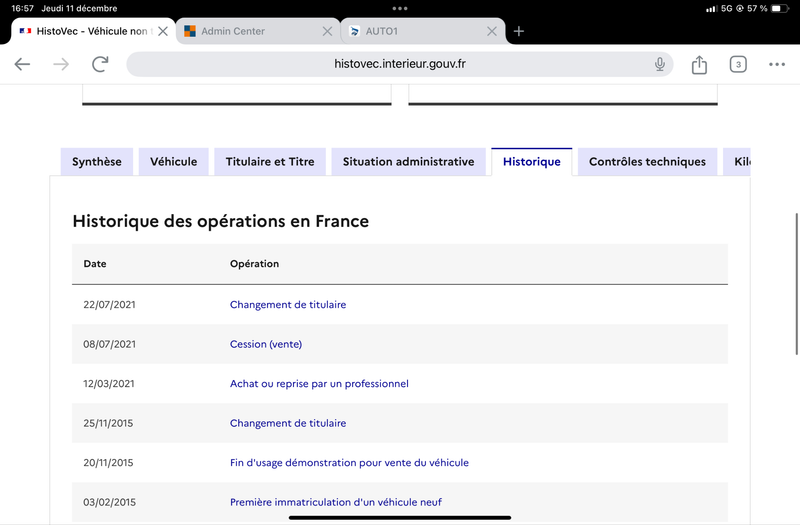Go to Titulaire et Titre tab
This screenshot has height=525, width=800.
pos(270,162)
